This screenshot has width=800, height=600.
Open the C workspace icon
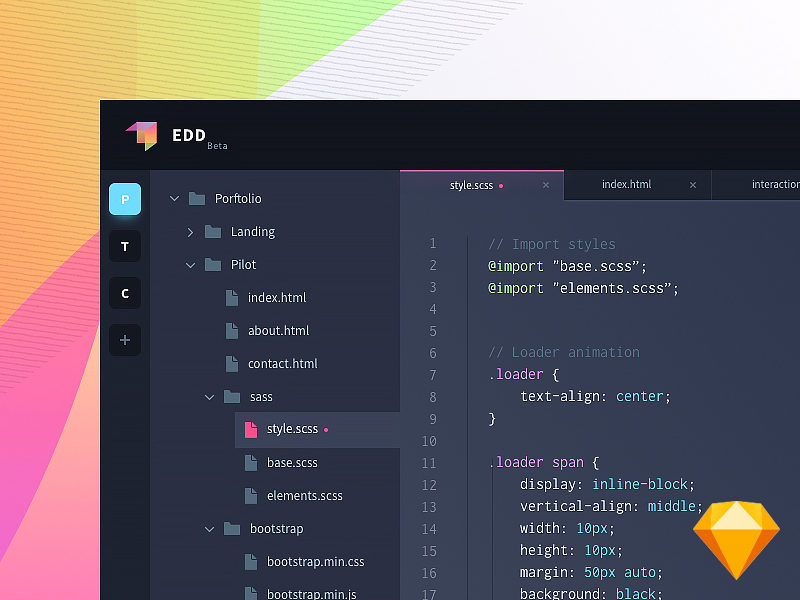(x=125, y=293)
